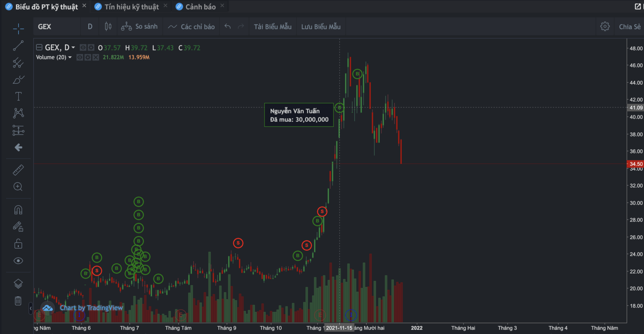Open the candlestick chart type selector

[x=108, y=27]
